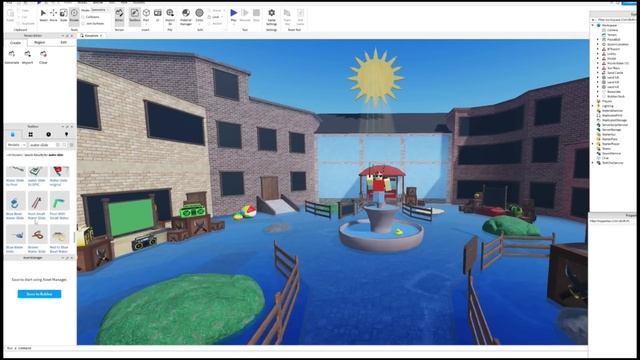Open the Models category dropdown in the Toolbox
The width and height of the screenshot is (640, 360).
[16, 145]
